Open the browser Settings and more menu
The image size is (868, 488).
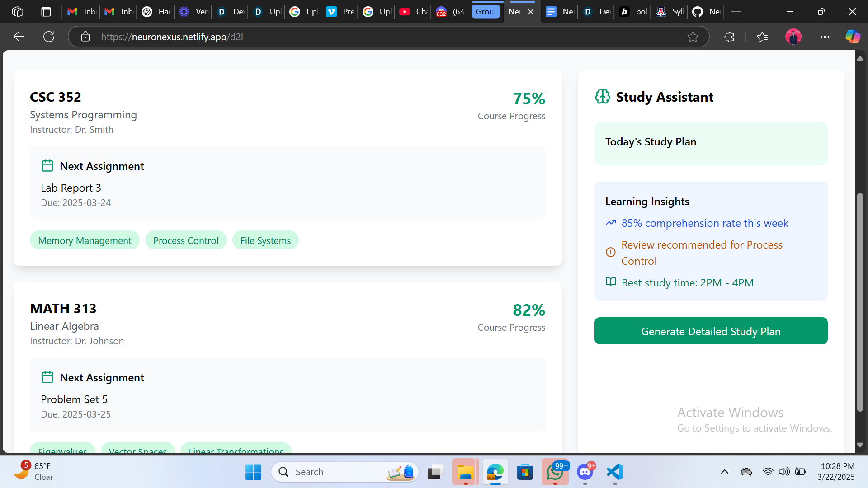[825, 37]
